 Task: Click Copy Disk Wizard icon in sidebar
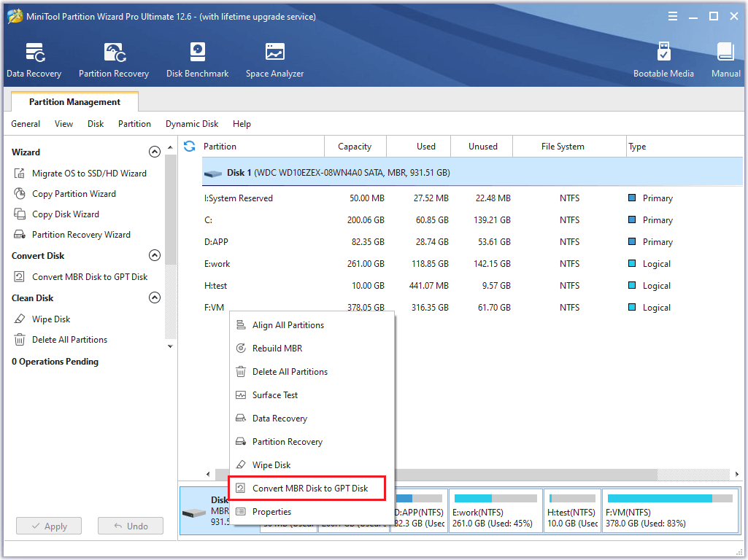(x=19, y=214)
